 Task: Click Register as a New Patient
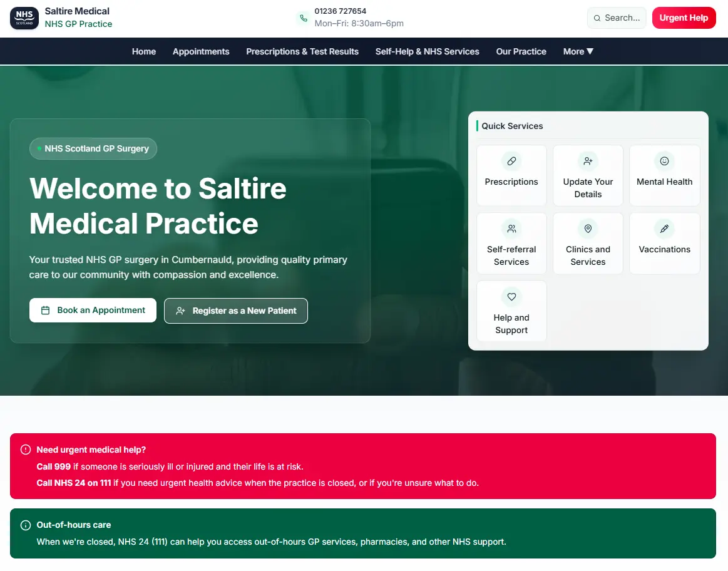tap(236, 311)
